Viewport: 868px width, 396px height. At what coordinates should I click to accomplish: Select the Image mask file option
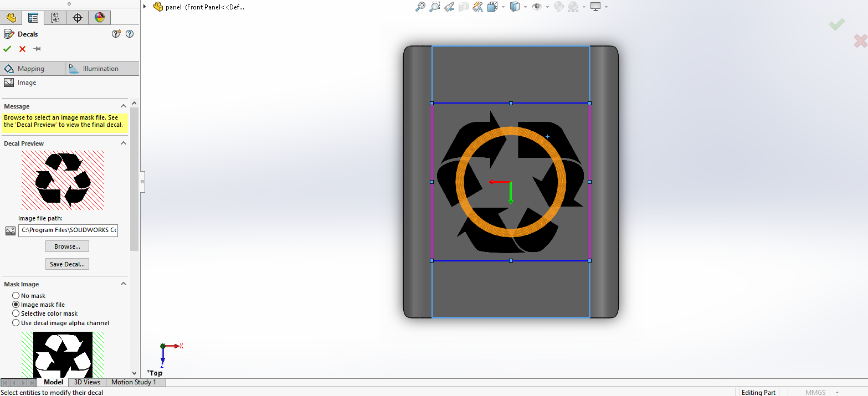click(16, 304)
